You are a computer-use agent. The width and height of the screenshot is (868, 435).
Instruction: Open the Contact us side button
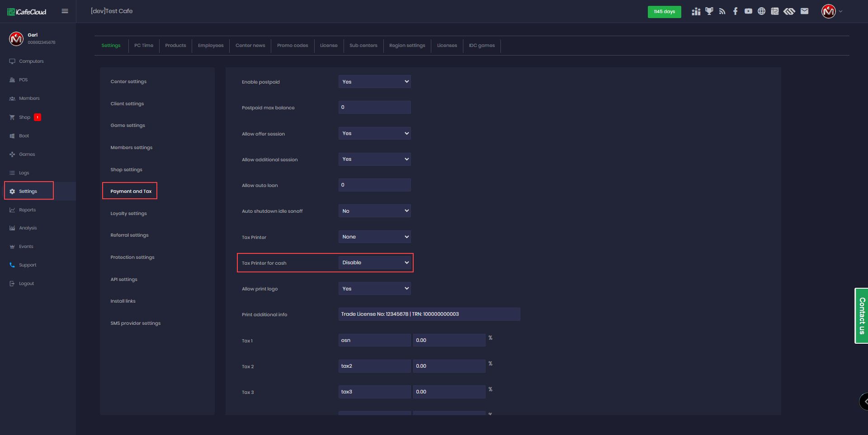click(862, 316)
